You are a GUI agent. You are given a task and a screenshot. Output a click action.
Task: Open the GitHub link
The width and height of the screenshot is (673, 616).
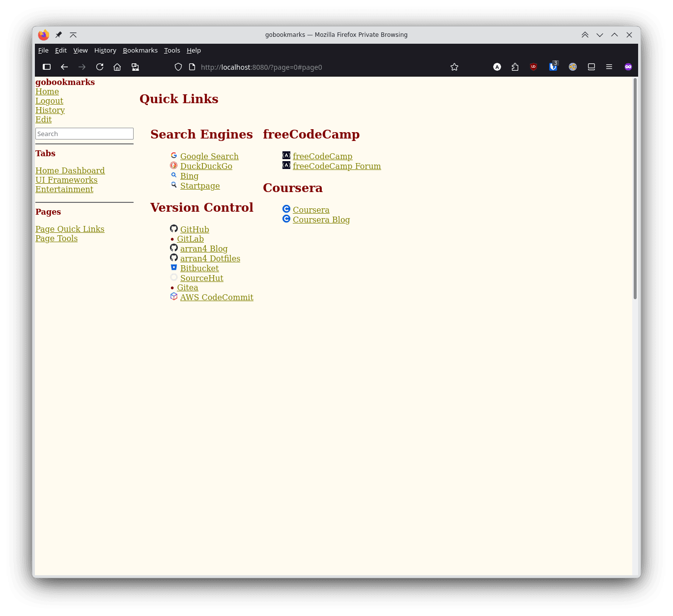(195, 229)
